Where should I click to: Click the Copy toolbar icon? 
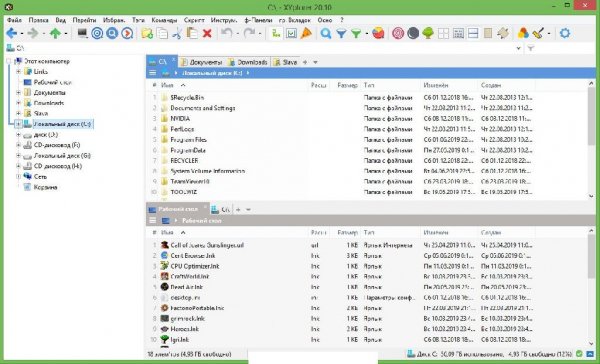[x=162, y=34]
